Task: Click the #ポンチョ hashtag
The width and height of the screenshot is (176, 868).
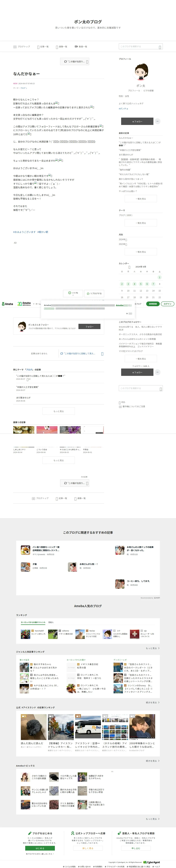Action: (123, 109)
